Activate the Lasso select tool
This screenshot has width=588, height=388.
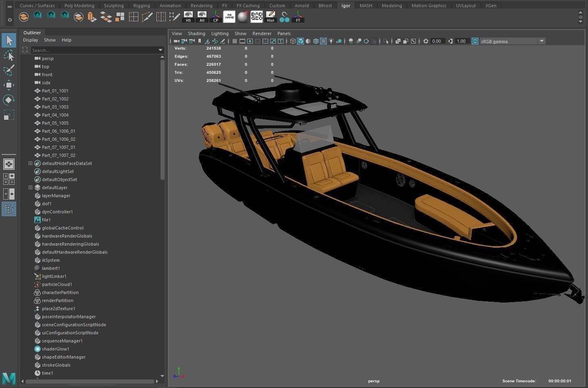(9, 56)
